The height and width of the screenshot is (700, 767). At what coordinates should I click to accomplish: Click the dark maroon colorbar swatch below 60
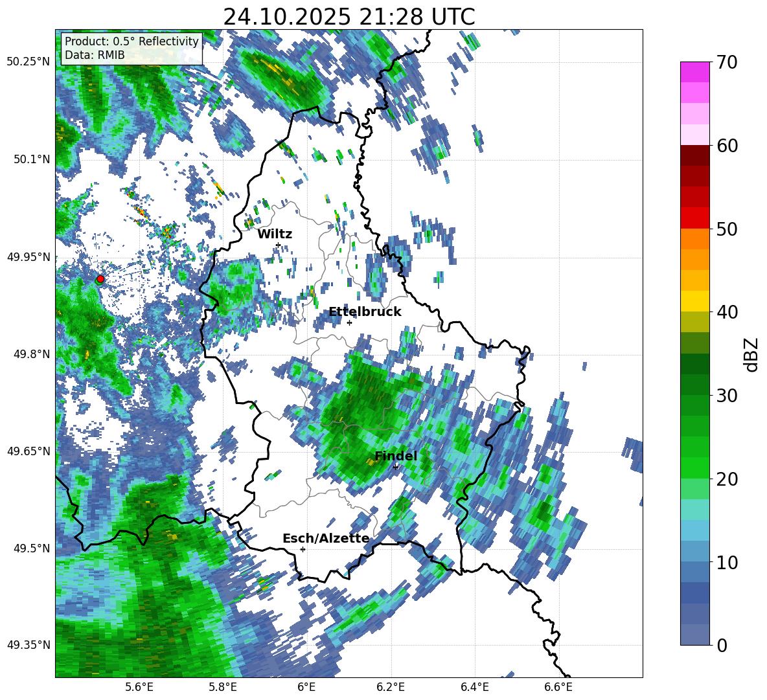click(695, 155)
